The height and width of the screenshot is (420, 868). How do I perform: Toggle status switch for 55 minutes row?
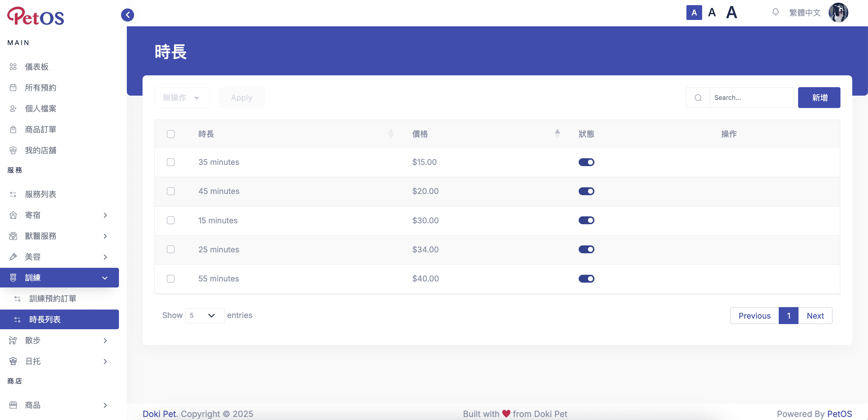[586, 279]
